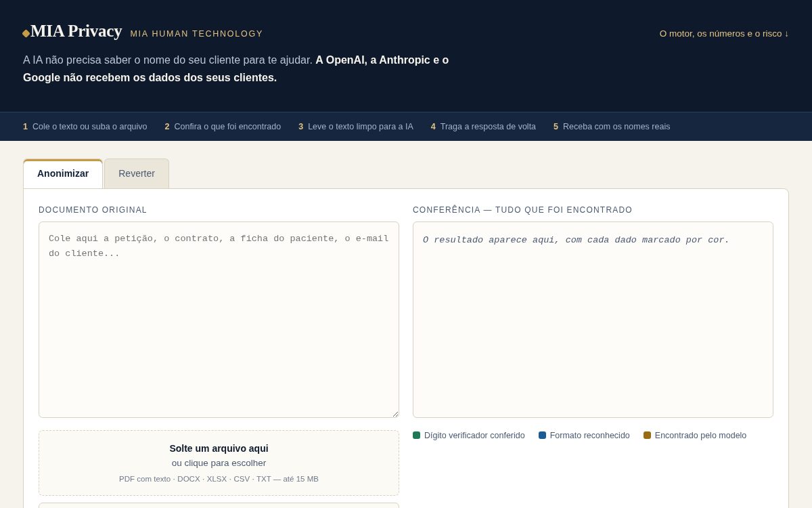Select step 4 'Traga a resposta de volta'
The height and width of the screenshot is (508, 812).
[483, 127]
